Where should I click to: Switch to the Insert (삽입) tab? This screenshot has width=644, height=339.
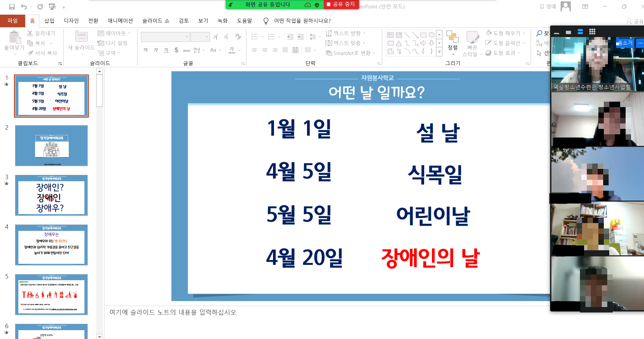coord(49,21)
